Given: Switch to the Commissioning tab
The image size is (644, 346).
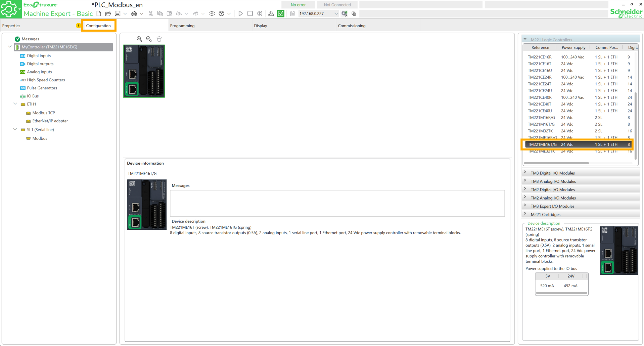Looking at the screenshot, I should click(352, 26).
